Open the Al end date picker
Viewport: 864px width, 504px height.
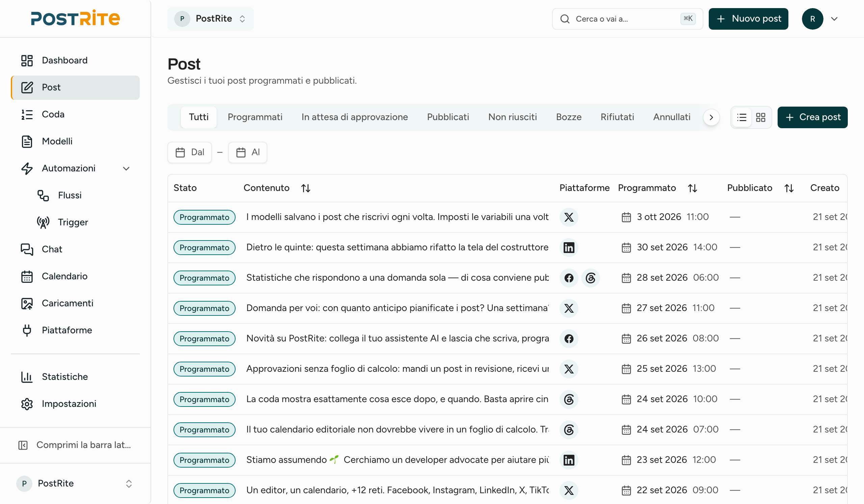(247, 152)
